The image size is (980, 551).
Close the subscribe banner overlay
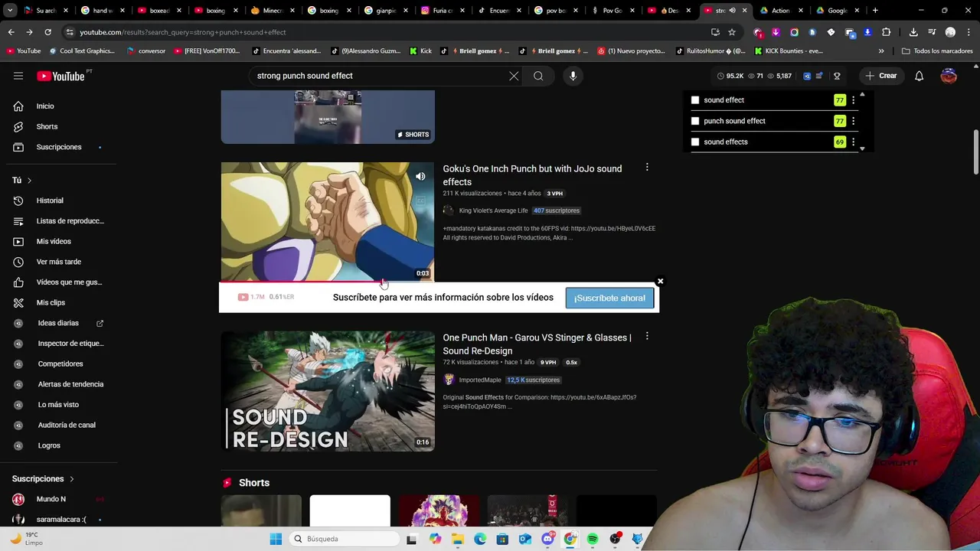point(660,281)
